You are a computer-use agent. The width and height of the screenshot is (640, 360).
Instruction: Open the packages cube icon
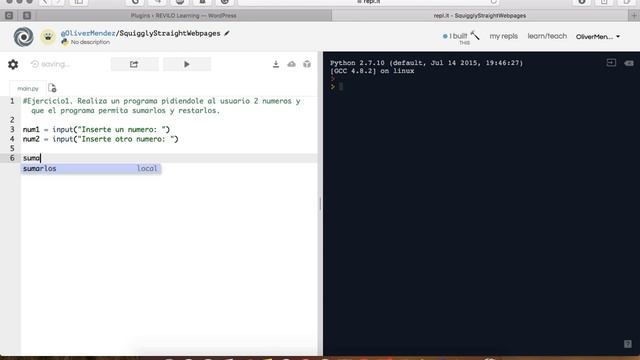(307, 64)
